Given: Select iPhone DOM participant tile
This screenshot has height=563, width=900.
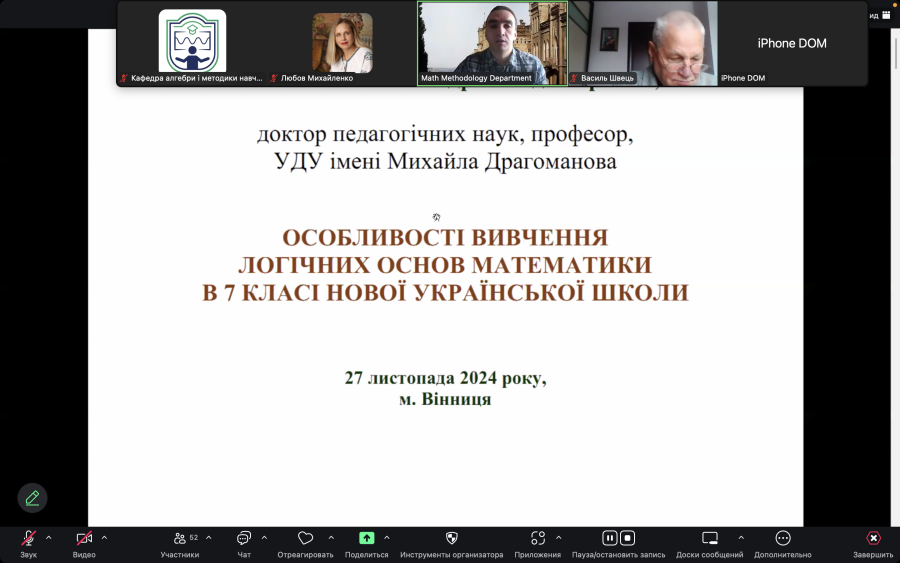Looking at the screenshot, I should (x=792, y=43).
